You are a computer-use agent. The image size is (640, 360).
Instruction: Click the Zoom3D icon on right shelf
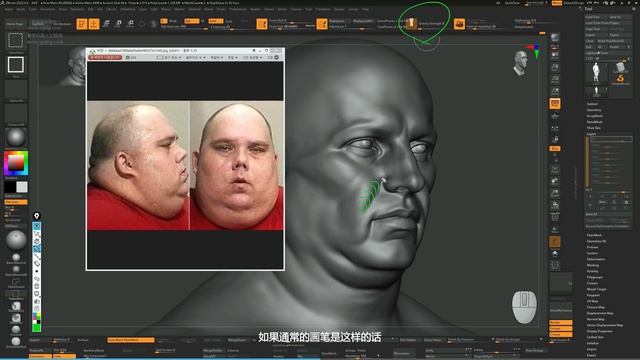click(555, 193)
